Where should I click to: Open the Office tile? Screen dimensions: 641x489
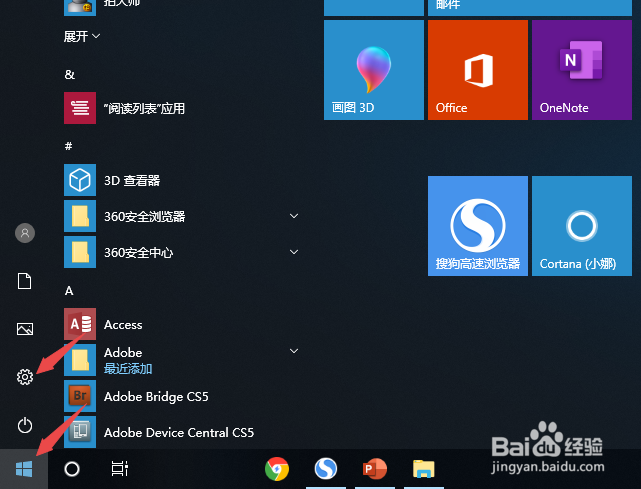click(x=478, y=70)
